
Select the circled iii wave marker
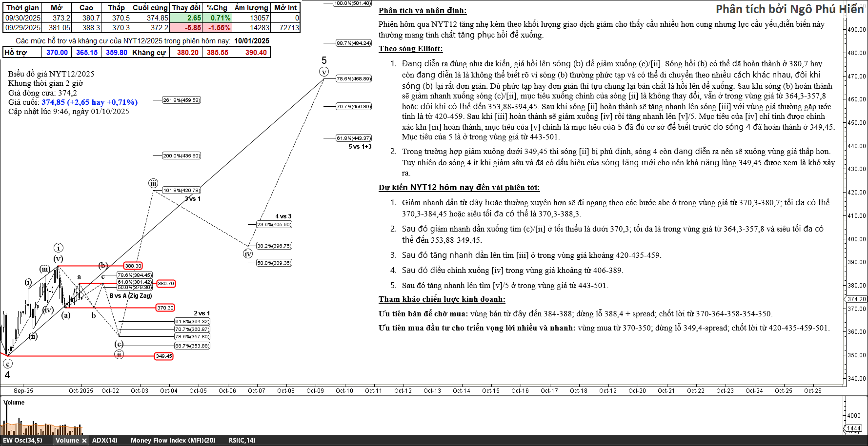[153, 184]
